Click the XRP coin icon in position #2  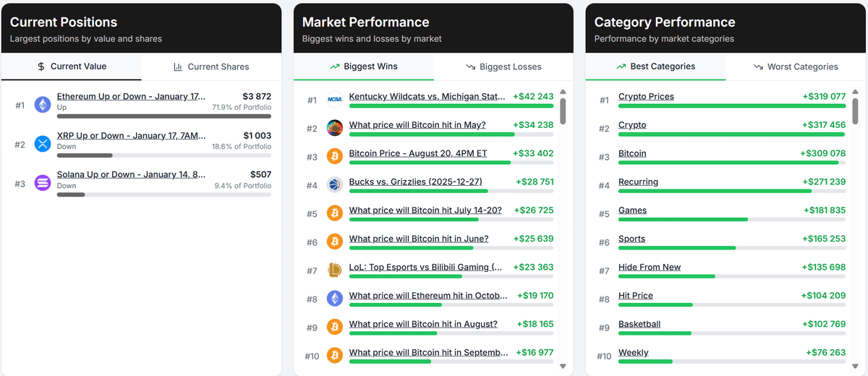[x=43, y=145]
